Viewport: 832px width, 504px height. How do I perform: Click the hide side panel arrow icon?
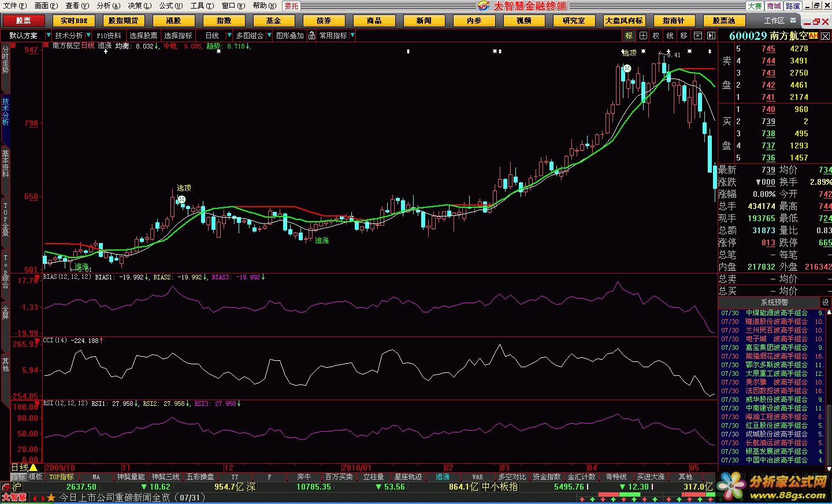click(x=711, y=35)
